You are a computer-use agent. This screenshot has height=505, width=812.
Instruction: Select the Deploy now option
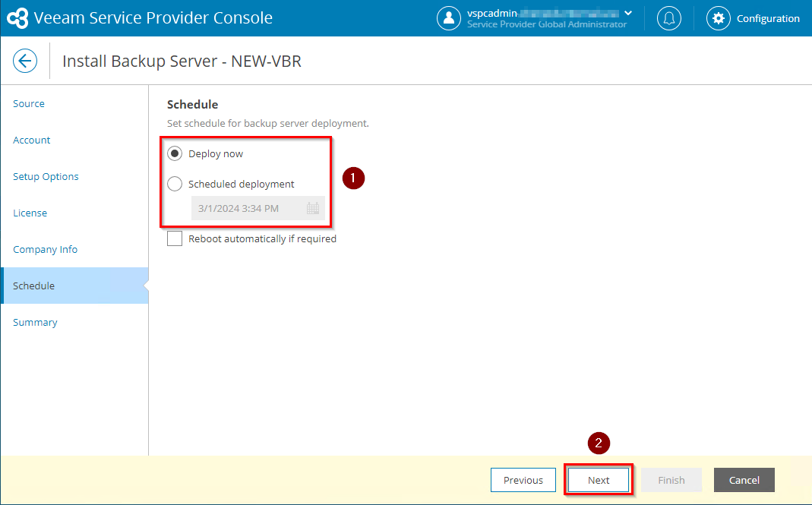[175, 154]
